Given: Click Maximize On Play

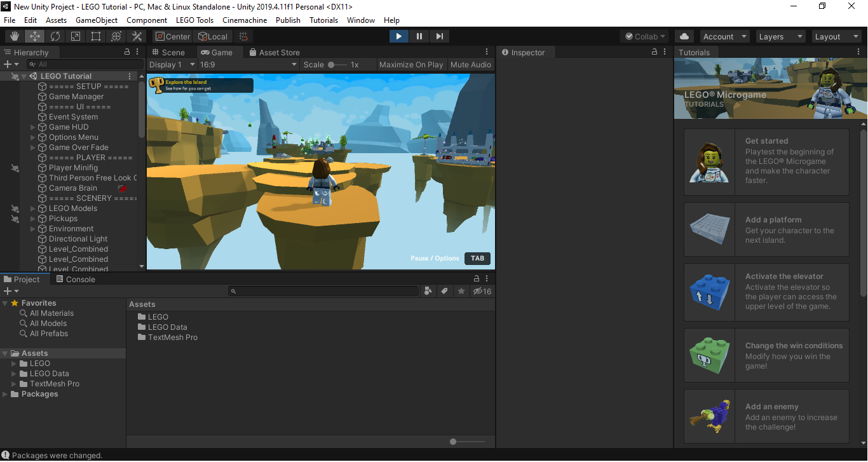Looking at the screenshot, I should click(410, 64).
